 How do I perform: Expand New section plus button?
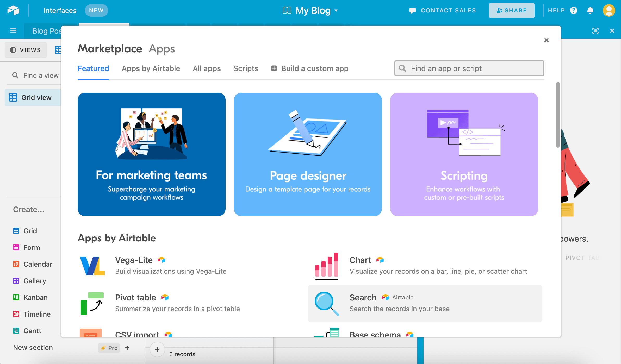[x=127, y=348]
